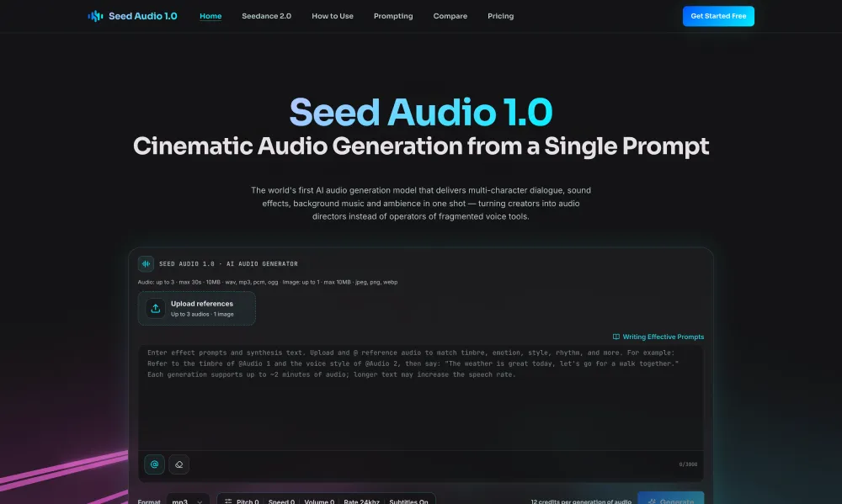The width and height of the screenshot is (842, 504).
Task: Click the 'Cinematic Audio Generation' headline
Action: [x=421, y=146]
